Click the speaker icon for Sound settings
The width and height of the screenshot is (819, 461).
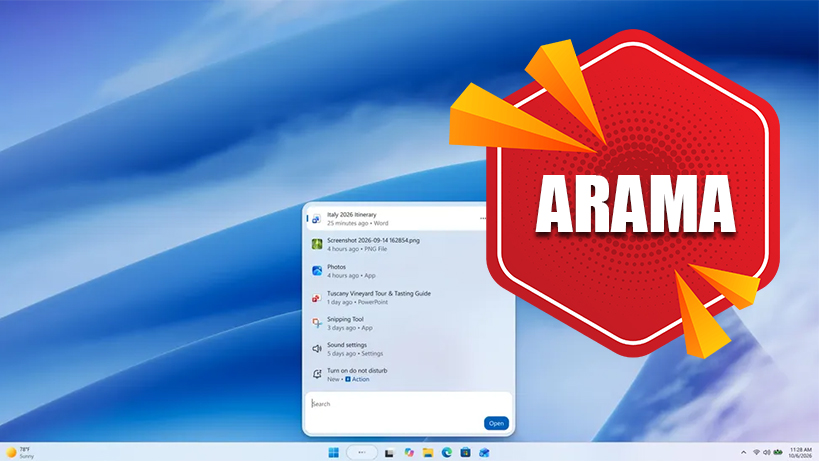coord(317,349)
